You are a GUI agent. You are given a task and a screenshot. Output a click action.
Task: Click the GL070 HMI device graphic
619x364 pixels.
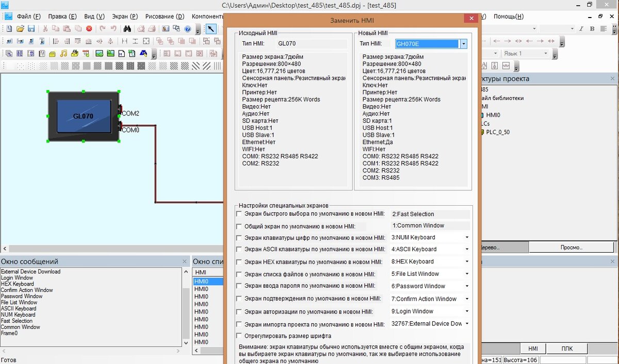click(84, 116)
